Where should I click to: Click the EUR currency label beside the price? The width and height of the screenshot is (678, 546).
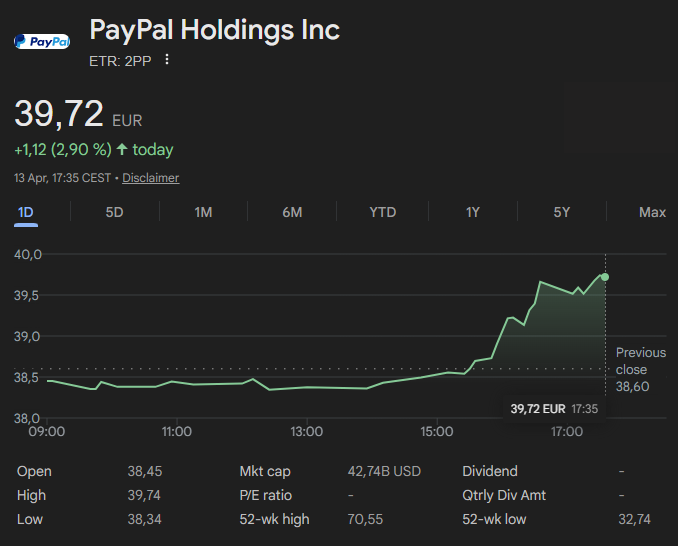tap(127, 121)
